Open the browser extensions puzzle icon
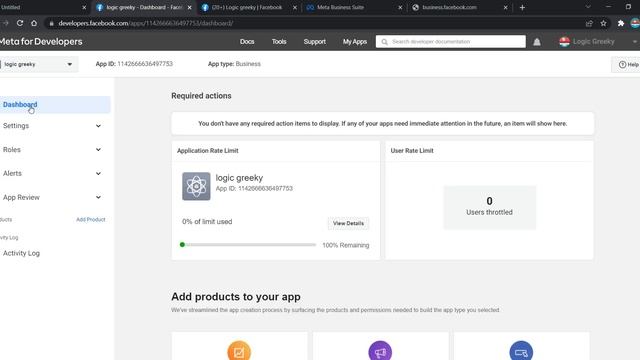 pyautogui.click(x=620, y=23)
